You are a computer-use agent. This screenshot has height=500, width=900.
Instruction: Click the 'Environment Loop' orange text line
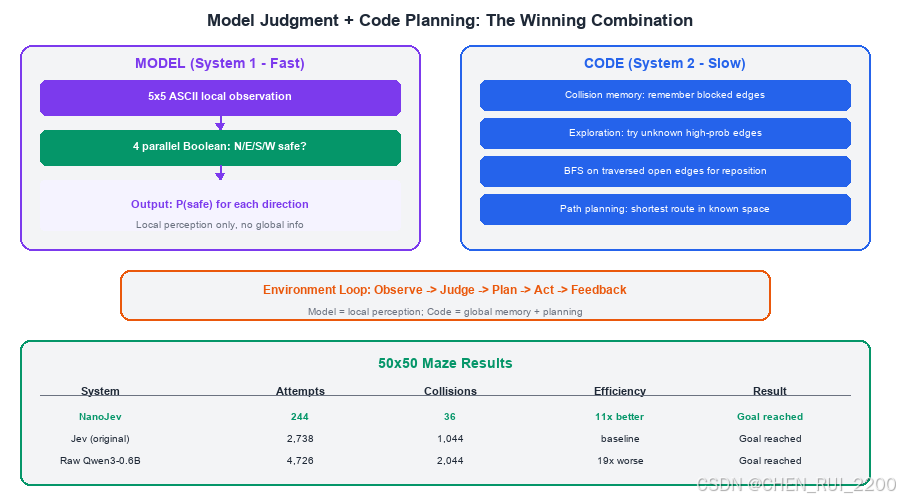(x=445, y=290)
